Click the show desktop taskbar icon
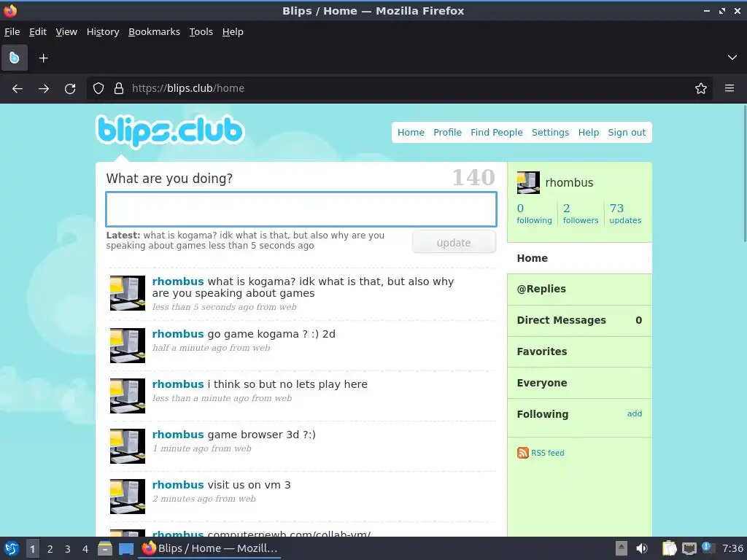This screenshot has width=747, height=560. (x=126, y=549)
